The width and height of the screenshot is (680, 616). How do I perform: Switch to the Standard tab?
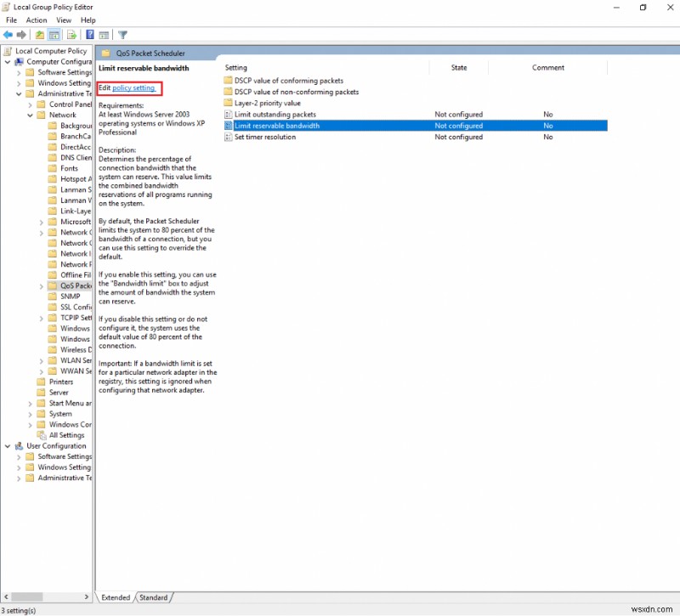[154, 597]
